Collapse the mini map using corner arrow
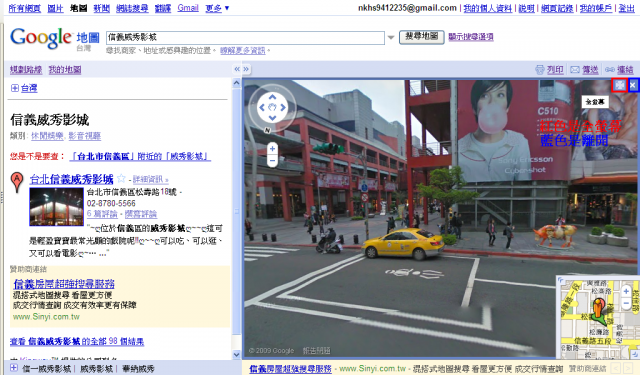 [635, 354]
